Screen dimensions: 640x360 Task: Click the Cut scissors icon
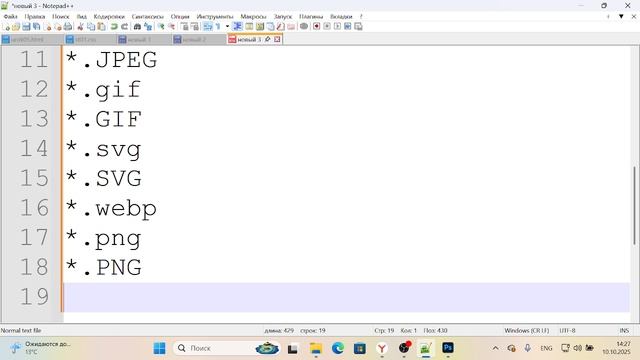click(x=80, y=27)
